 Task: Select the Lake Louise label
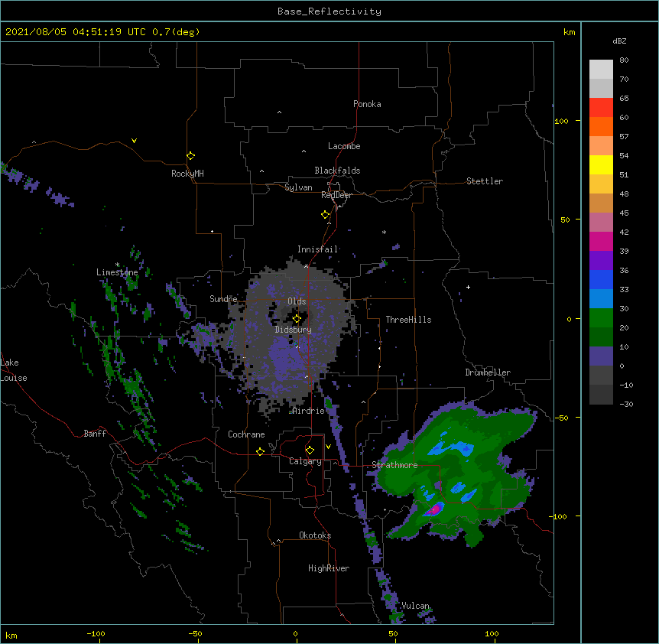click(x=14, y=370)
